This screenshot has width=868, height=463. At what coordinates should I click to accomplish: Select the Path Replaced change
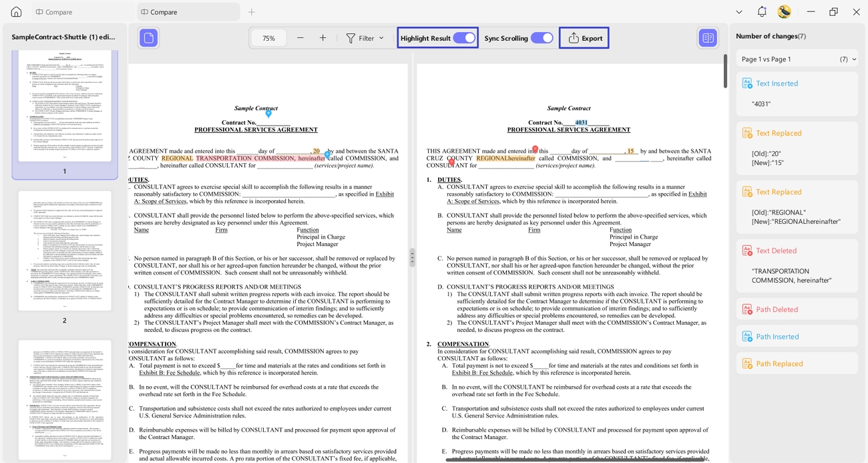point(797,364)
